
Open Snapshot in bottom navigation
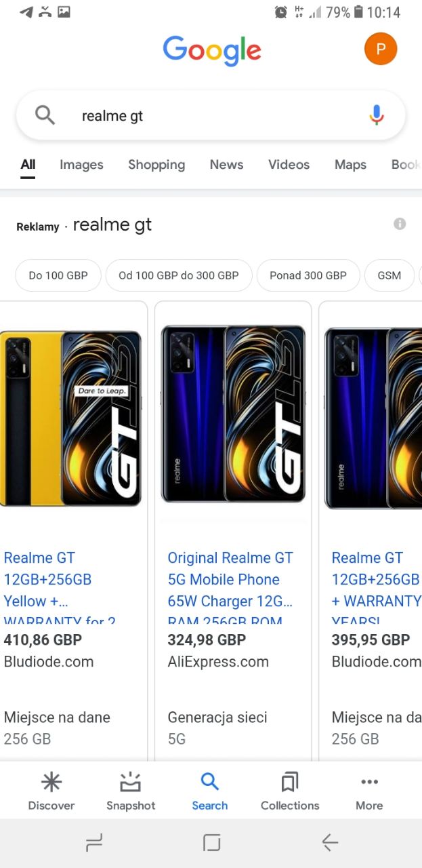[131, 791]
